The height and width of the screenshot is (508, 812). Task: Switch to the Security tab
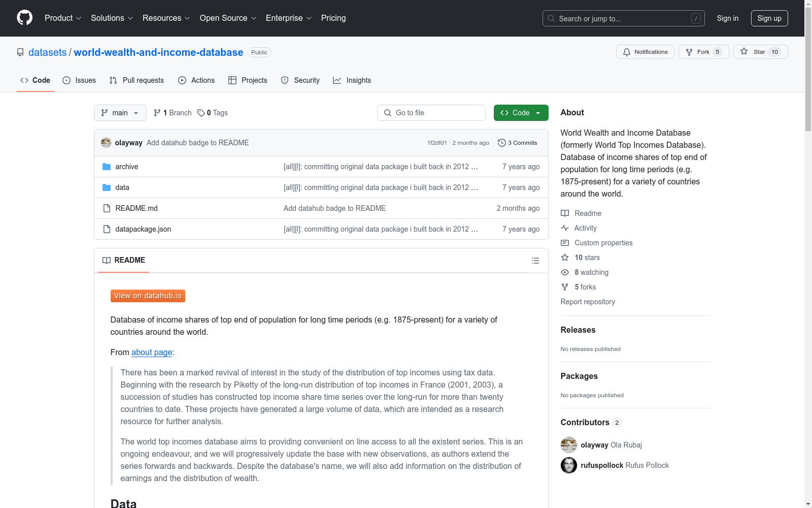point(300,80)
